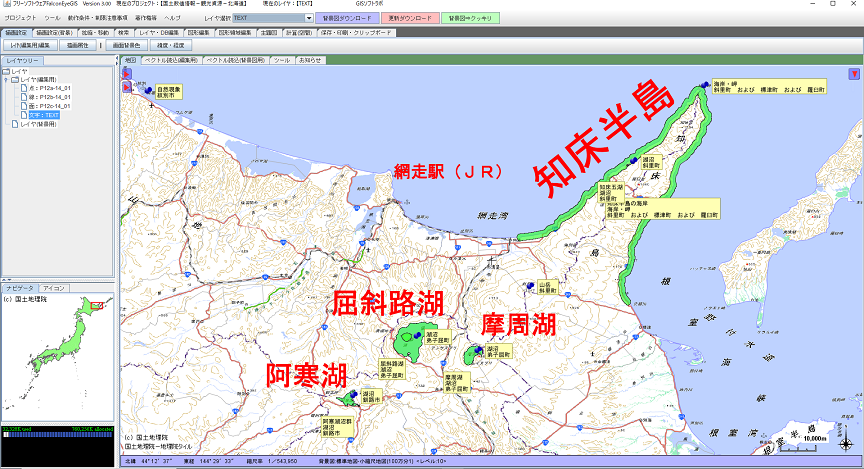This screenshot has height=469, width=864.
Task: Click the 画面背景色 button
Action: tap(126, 45)
